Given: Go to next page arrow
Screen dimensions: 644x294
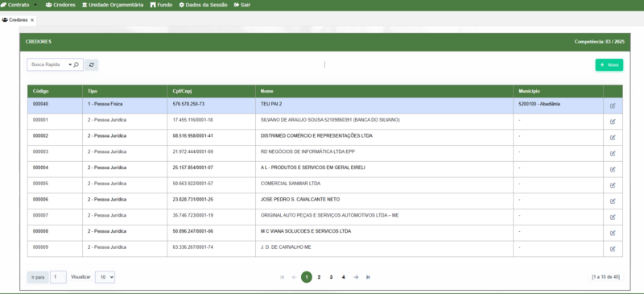Looking at the screenshot, I should coord(356,277).
